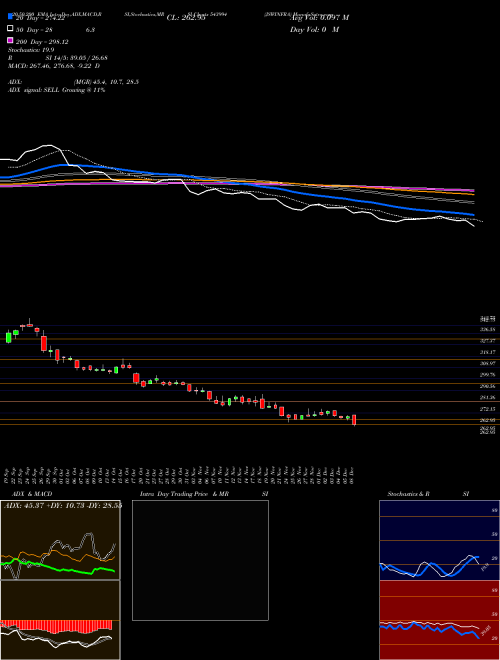Click the "Stochastics & R" panel title
Image resolution: width=500 pixels, height=660 pixels.
tap(408, 494)
